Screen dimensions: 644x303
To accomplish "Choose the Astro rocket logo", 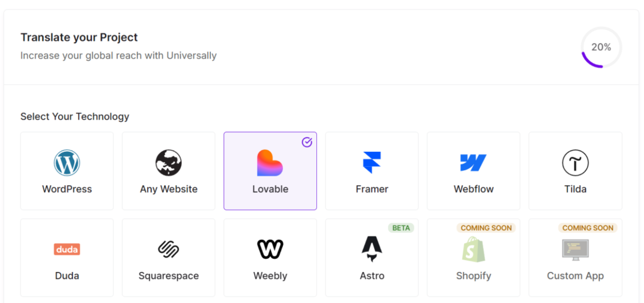I will (x=372, y=249).
